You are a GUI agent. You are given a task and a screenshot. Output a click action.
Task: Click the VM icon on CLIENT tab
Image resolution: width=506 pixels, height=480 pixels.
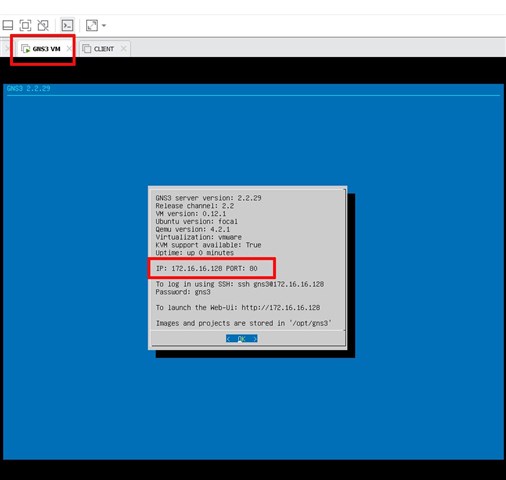click(x=86, y=49)
